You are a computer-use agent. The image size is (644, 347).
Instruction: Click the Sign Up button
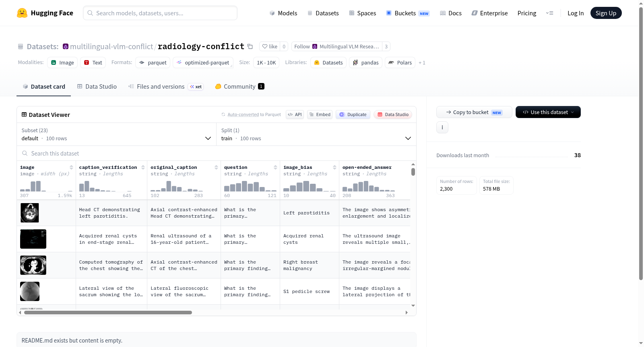click(x=606, y=13)
